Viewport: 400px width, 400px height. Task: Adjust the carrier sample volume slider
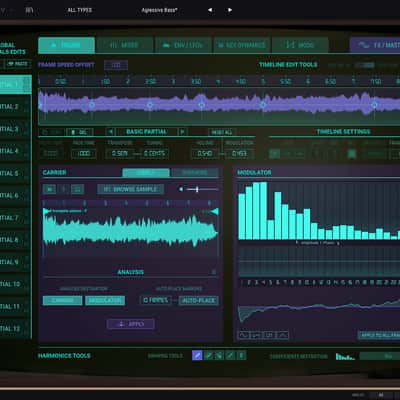pos(202,189)
